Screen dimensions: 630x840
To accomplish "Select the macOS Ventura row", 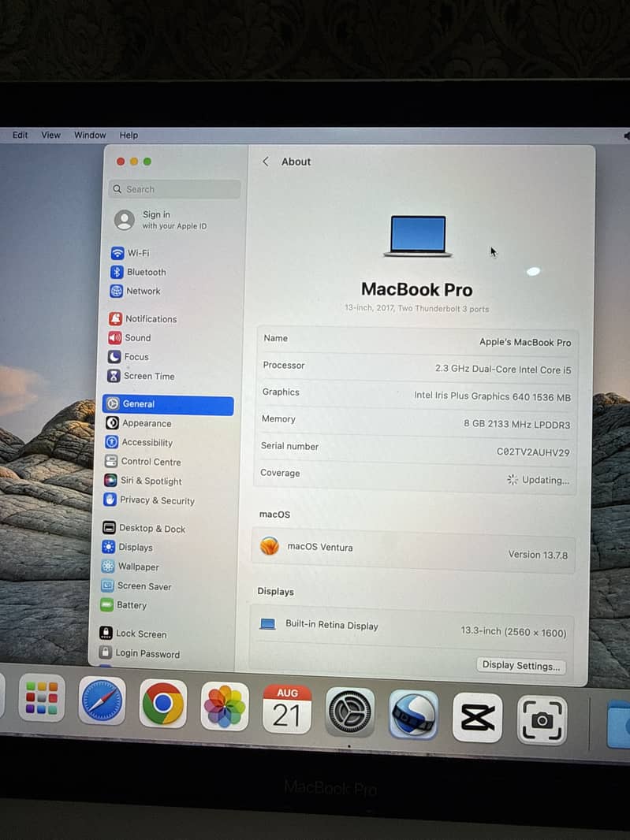I will (413, 552).
